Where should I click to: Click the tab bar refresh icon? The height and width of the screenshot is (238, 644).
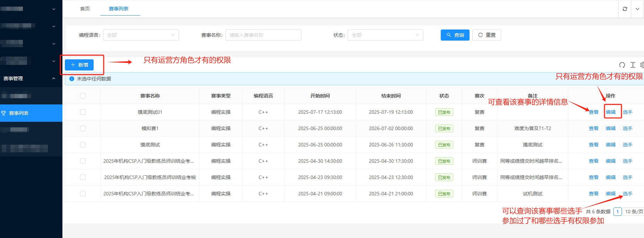click(x=625, y=9)
